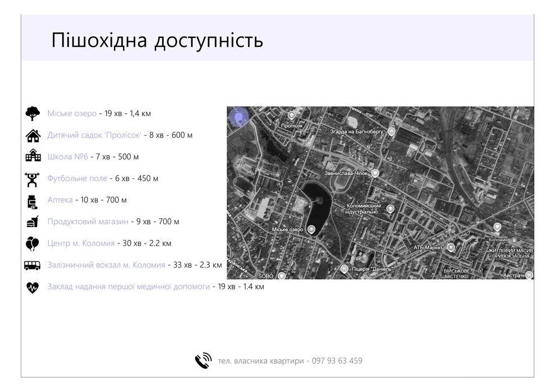
Task: Click the Звенислава-Чіпок map pin
Action: [x=375, y=173]
